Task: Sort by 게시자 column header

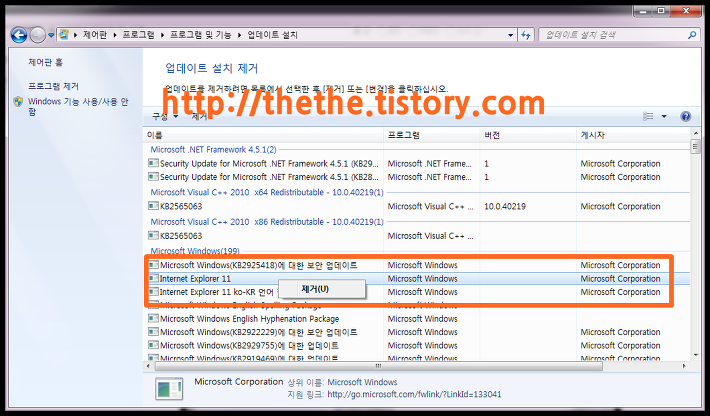Action: pos(633,135)
